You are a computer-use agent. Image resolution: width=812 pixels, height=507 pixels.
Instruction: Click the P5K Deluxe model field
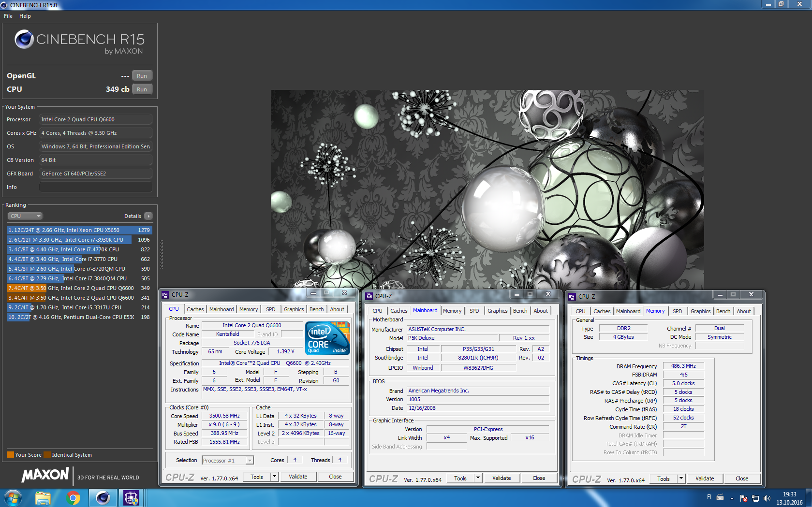click(452, 338)
